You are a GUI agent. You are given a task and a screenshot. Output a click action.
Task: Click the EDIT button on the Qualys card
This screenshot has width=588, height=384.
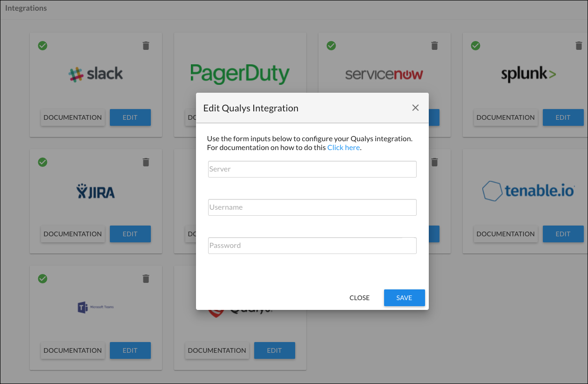pyautogui.click(x=274, y=350)
